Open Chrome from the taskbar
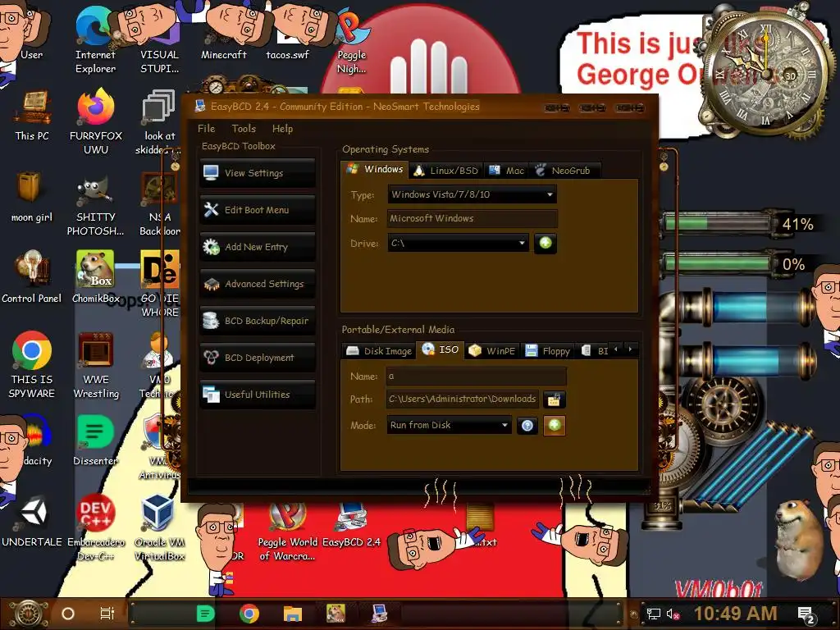This screenshot has height=630, width=840. coord(249,614)
